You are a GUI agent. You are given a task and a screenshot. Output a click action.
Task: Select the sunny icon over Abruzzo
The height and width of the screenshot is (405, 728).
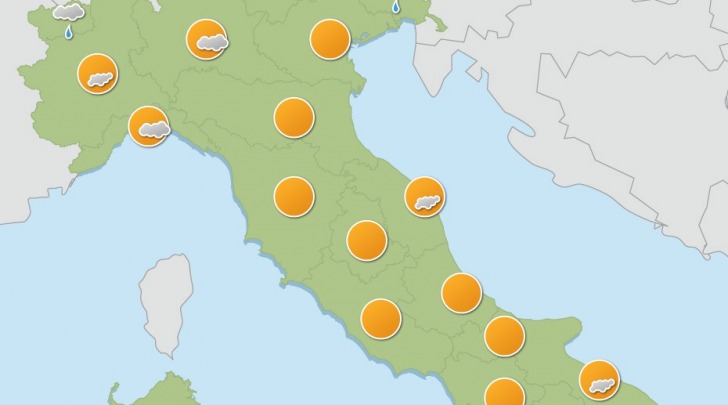[462, 293]
